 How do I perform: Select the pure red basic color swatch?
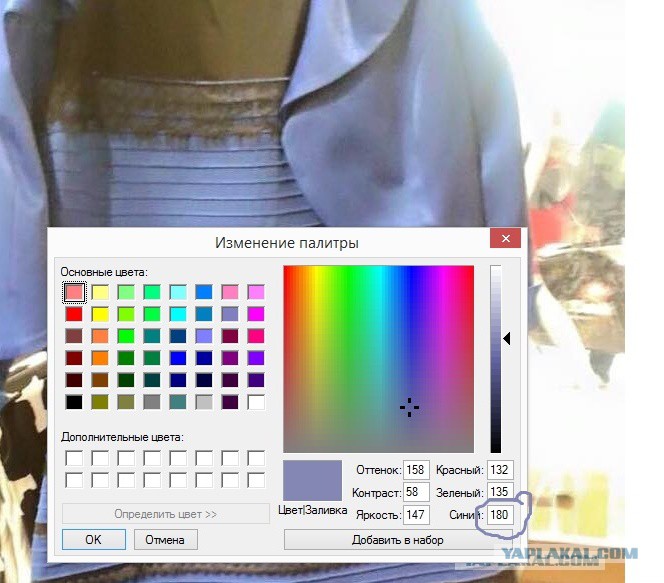point(74,314)
